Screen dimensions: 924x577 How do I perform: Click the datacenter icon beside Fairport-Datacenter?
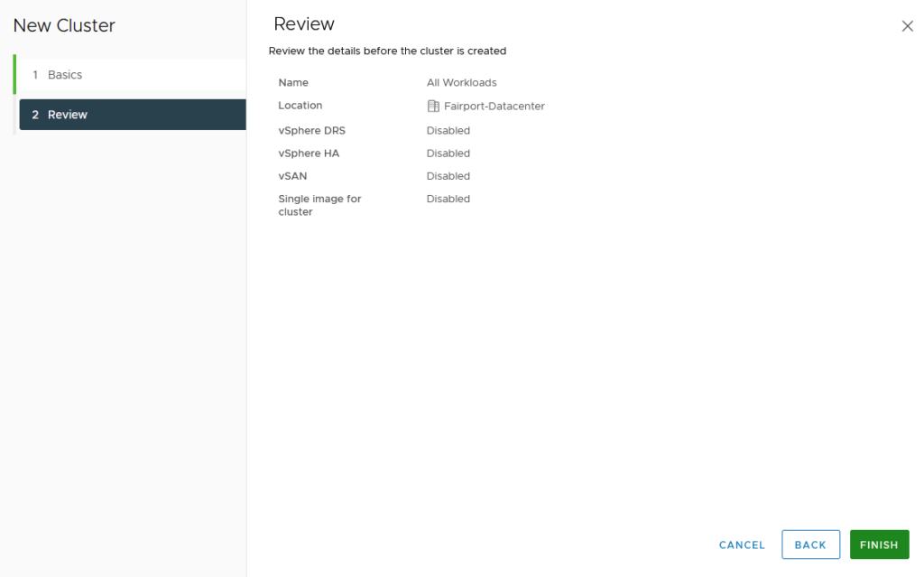point(433,107)
